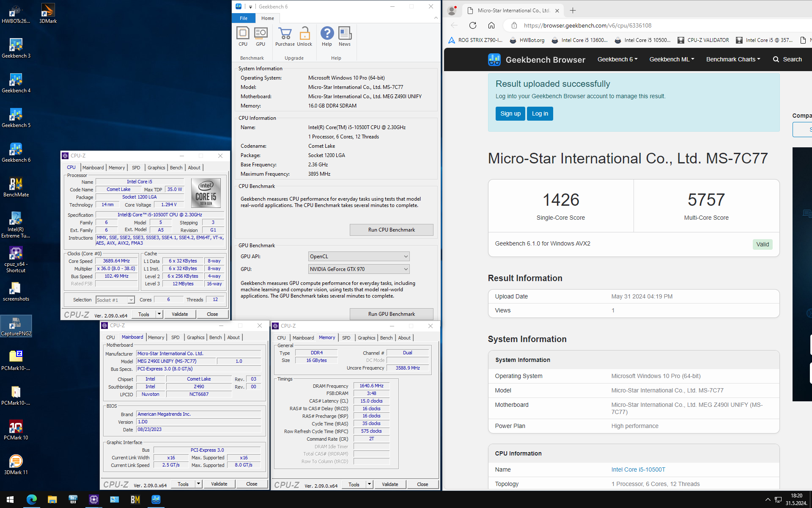Open the 3DMark desktop shortcut

48,14
